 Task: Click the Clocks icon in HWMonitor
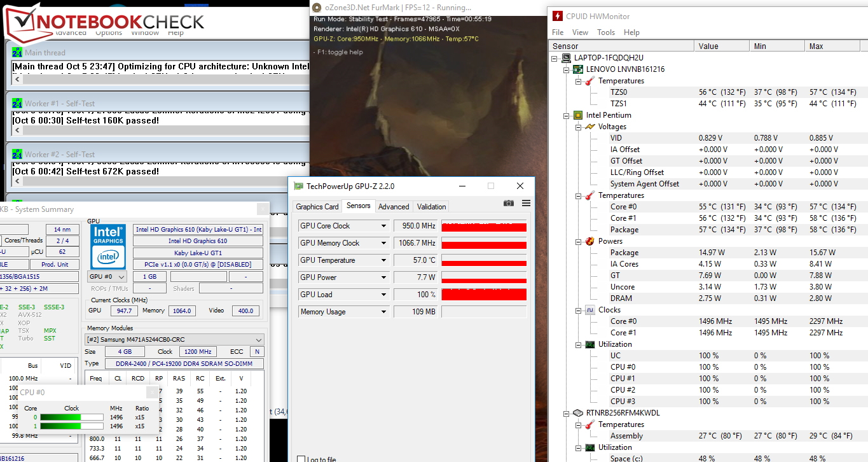(589, 310)
